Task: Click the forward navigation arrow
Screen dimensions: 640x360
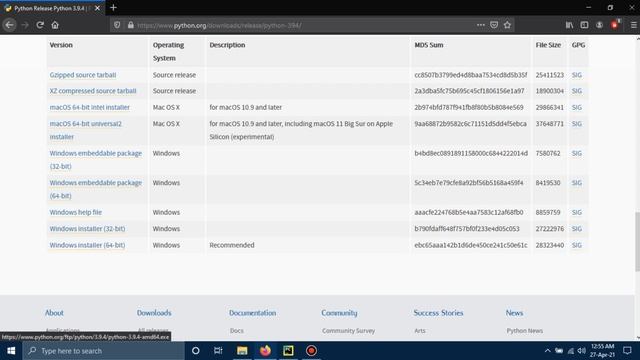Action: (x=25, y=25)
